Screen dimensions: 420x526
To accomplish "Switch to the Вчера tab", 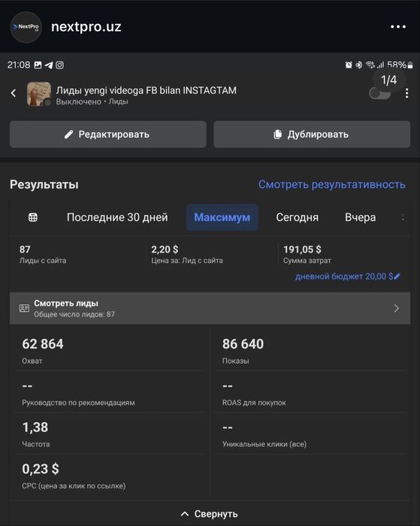I will pos(361,217).
